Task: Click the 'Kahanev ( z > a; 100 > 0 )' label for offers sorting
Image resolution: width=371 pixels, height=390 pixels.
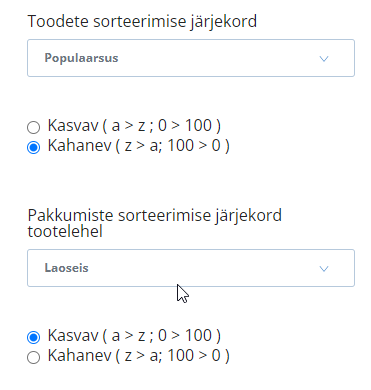Action: click(139, 356)
